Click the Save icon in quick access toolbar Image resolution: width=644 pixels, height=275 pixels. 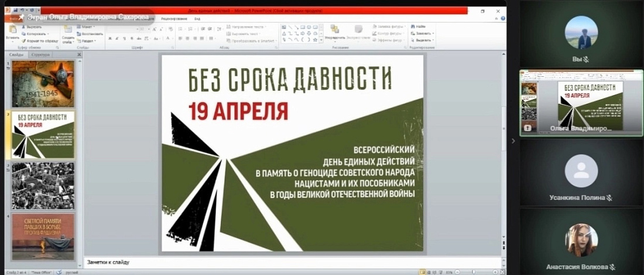click(15, 10)
